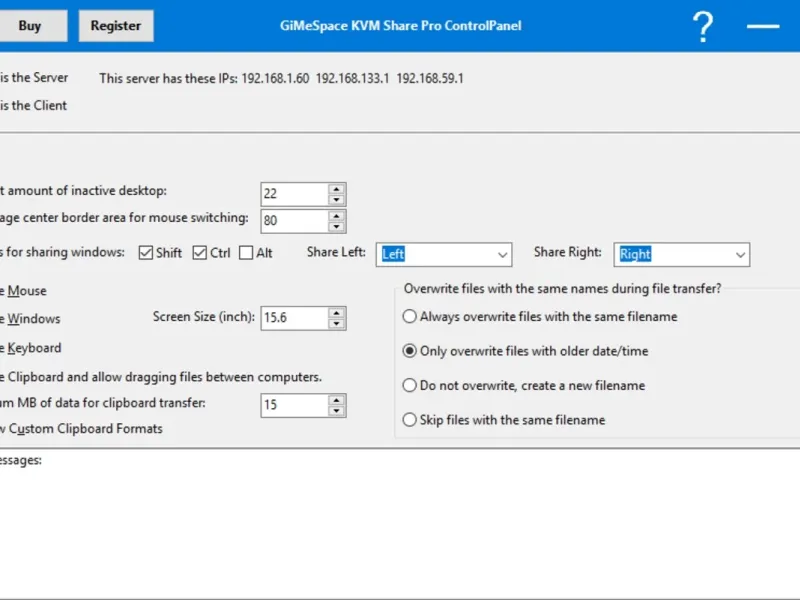The image size is (800, 600).
Task: Enable the Shift hotkey checkbox
Action: (146, 253)
